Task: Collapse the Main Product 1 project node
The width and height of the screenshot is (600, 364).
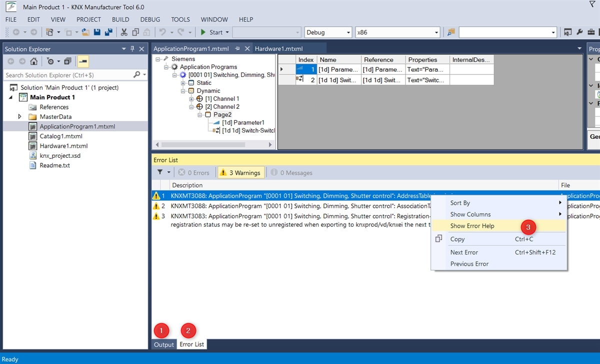Action: pos(11,97)
